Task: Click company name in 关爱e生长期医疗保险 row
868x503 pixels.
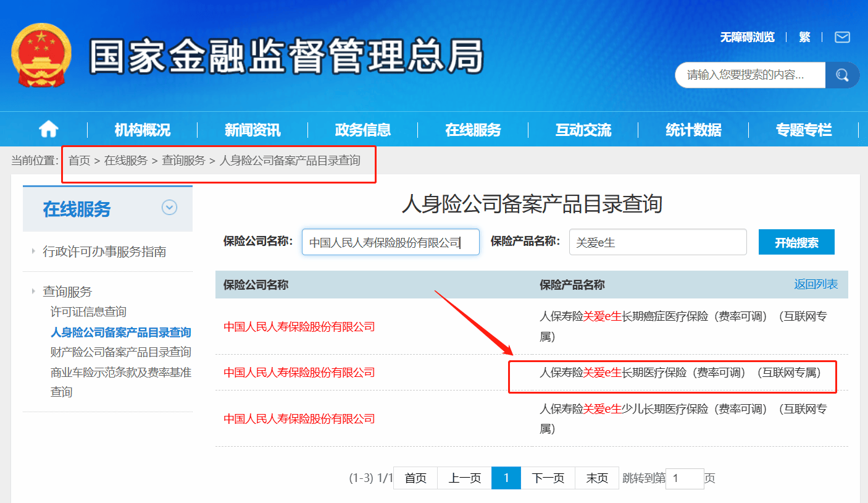Action: (x=299, y=372)
